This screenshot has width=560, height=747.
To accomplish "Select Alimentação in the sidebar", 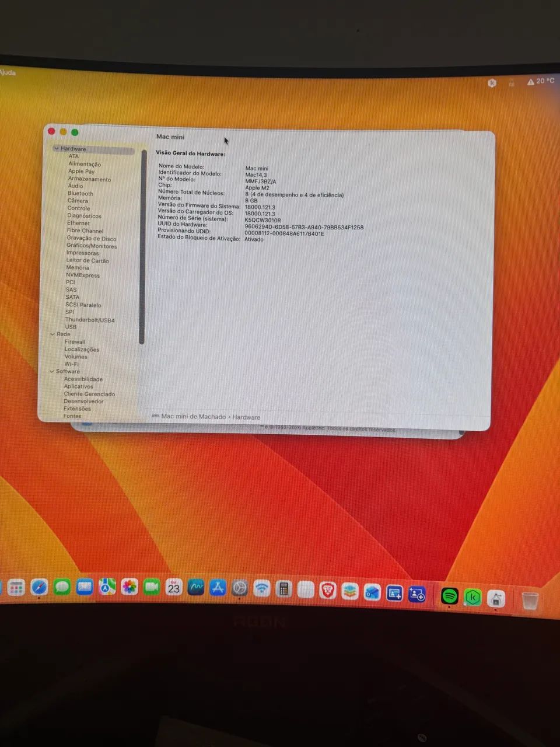I will [x=85, y=164].
